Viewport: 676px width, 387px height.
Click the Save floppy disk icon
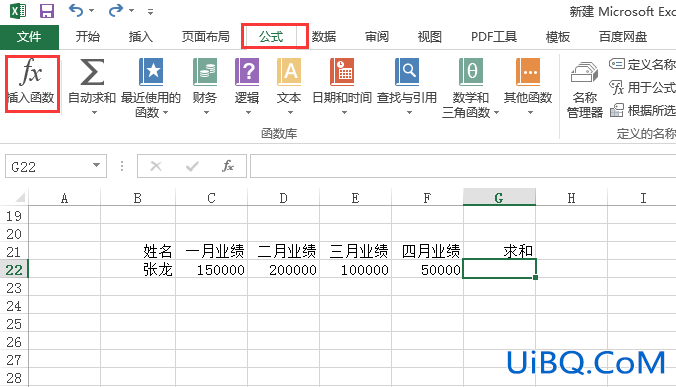coord(47,10)
